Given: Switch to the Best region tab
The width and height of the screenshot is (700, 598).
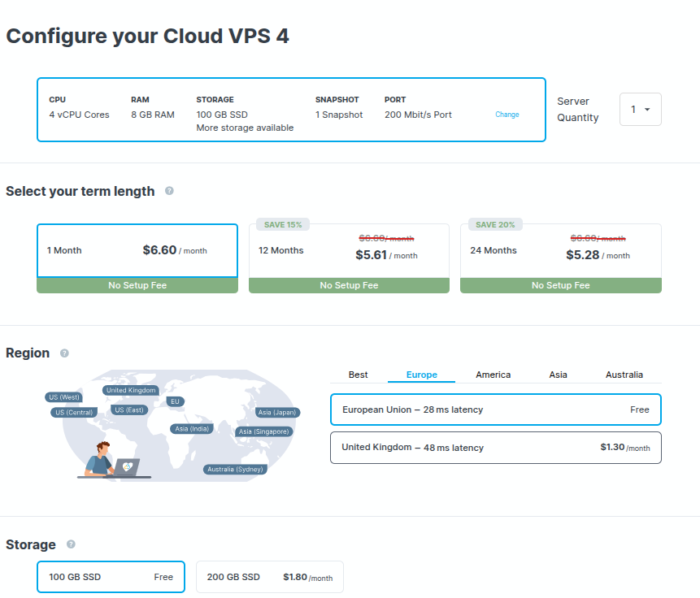Looking at the screenshot, I should click(x=358, y=375).
